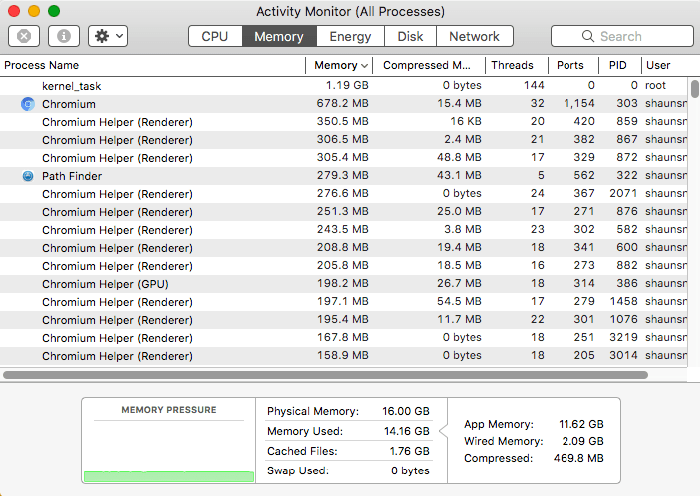Screen dimensions: 700x496
Task: Select Chromium Helper (Renderer) using 158.9 MB
Action: tap(344, 356)
